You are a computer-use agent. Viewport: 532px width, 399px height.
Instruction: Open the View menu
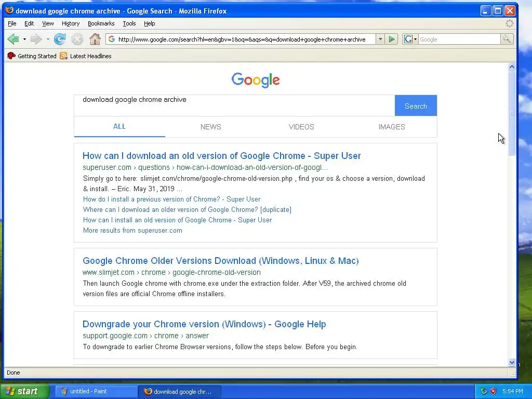coord(48,23)
